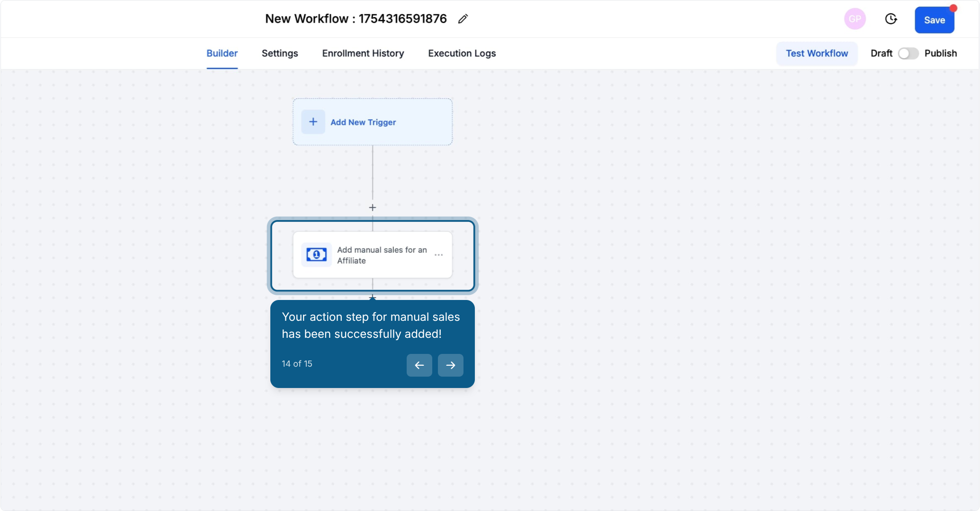Click '14 of 15' step counter
This screenshot has width=980, height=511.
coord(297,363)
